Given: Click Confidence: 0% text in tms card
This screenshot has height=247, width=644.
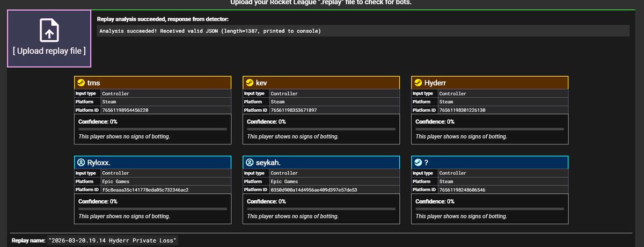Looking at the screenshot, I should tap(98, 122).
